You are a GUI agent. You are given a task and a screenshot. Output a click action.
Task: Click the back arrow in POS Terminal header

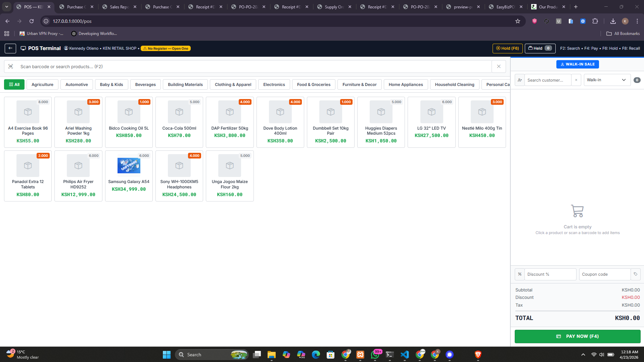point(10,48)
